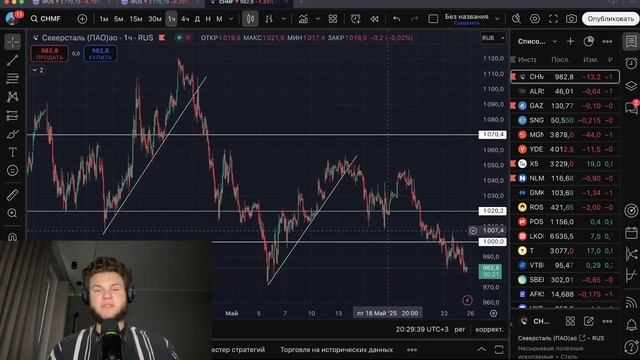Select the trend line drawing tool
This screenshot has width=640, height=360.
click(13, 60)
